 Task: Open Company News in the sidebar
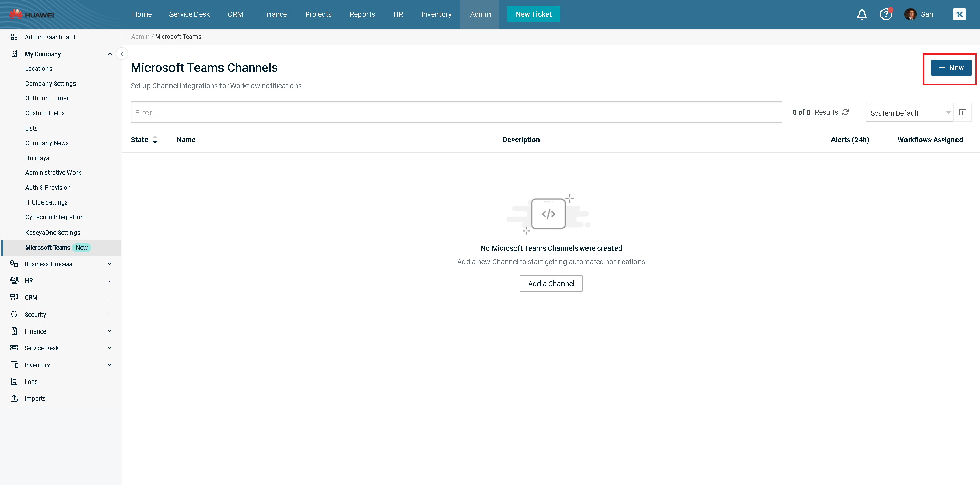click(x=47, y=143)
